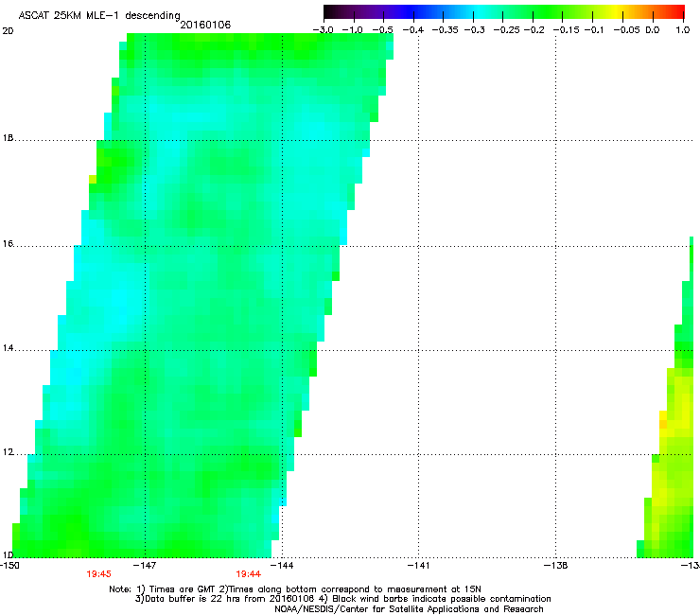Click the -0.4 color scale value
Image resolution: width=700 pixels, height=615 pixels.
pyautogui.click(x=413, y=30)
